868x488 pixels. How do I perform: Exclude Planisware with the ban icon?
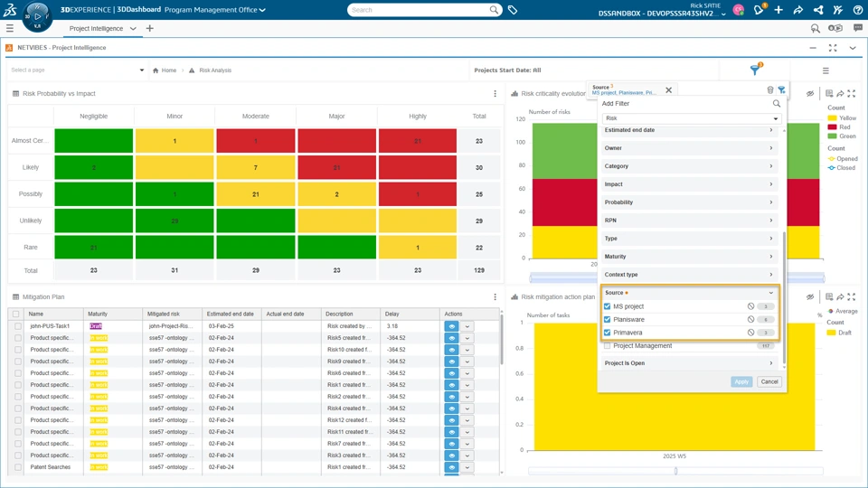click(x=750, y=319)
